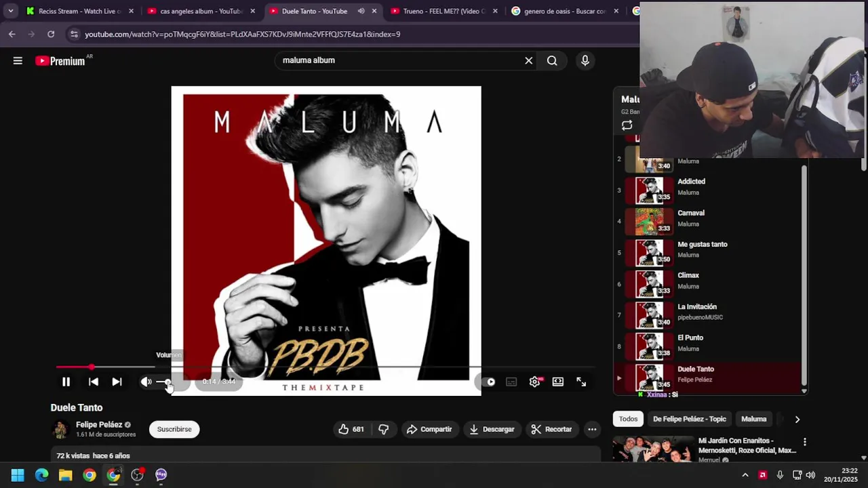868x488 pixels.
Task: Select 'Duele Tanto' playlist entry
Action: pyautogui.click(x=707, y=377)
